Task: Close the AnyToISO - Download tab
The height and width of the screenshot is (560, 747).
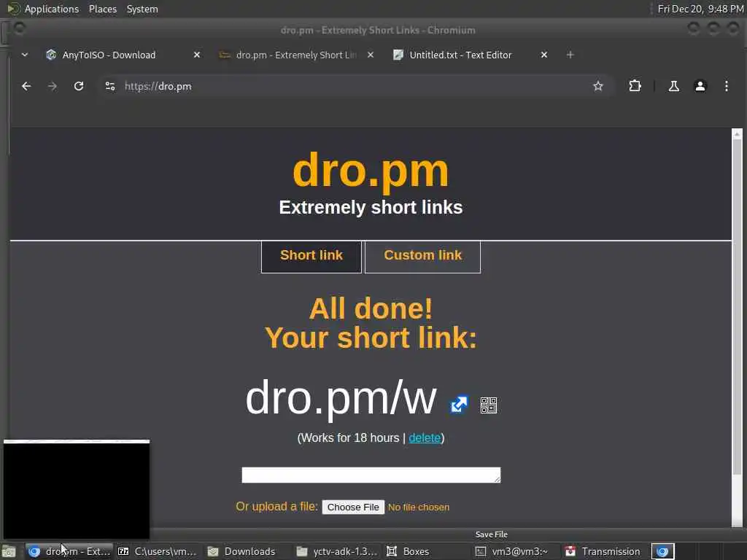Action: tap(197, 55)
